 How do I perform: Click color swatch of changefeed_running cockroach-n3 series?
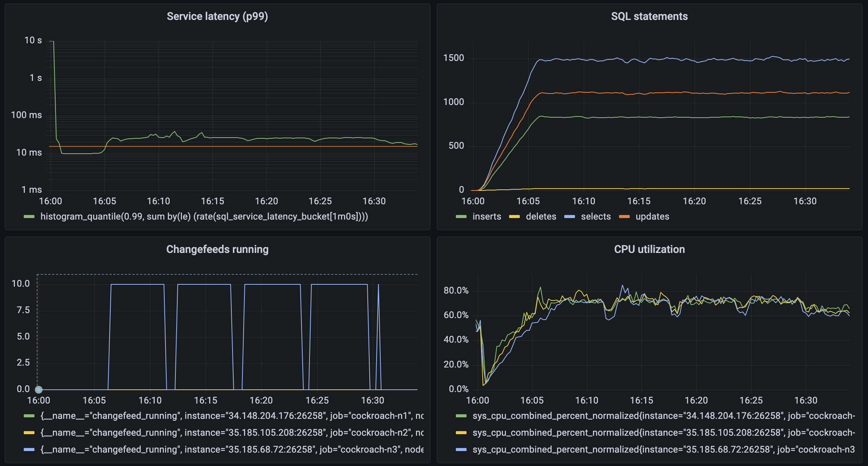(29, 450)
